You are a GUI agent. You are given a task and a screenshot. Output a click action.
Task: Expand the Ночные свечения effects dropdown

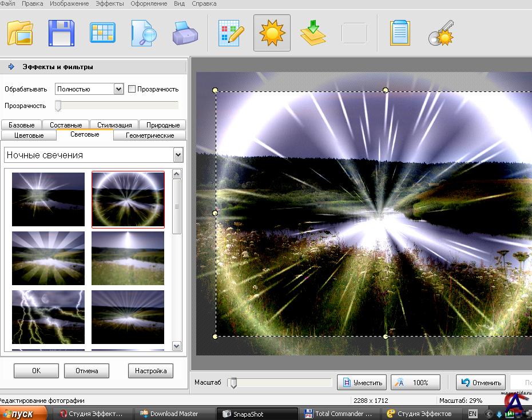tap(178, 155)
